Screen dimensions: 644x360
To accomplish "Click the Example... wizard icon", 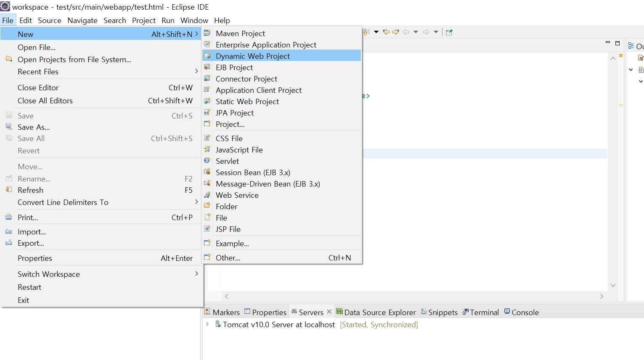I will [207, 243].
